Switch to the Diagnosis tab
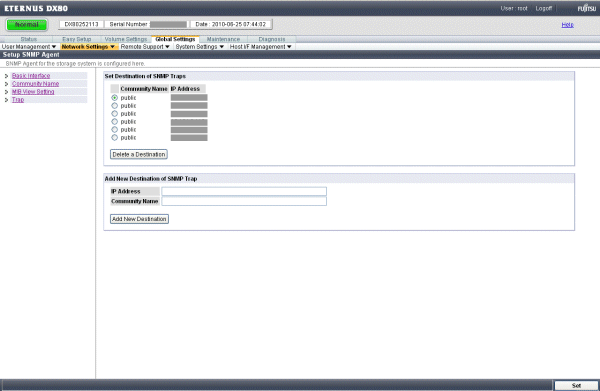Viewport: 600px width, 391px height. click(x=272, y=39)
